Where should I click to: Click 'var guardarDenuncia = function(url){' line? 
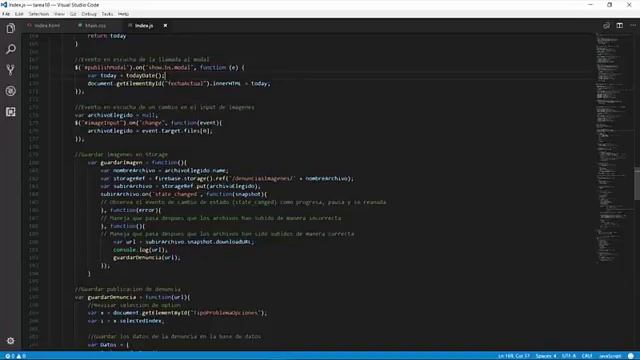point(133,297)
